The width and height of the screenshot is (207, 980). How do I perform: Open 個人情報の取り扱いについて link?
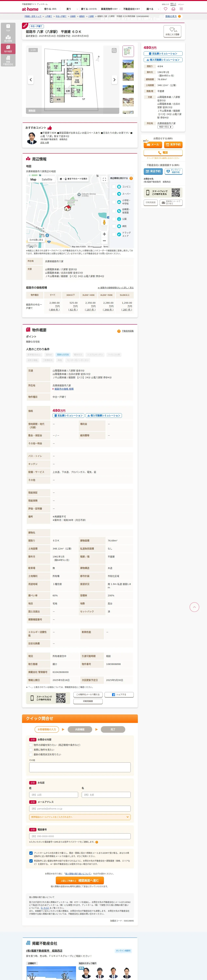[78, 874]
